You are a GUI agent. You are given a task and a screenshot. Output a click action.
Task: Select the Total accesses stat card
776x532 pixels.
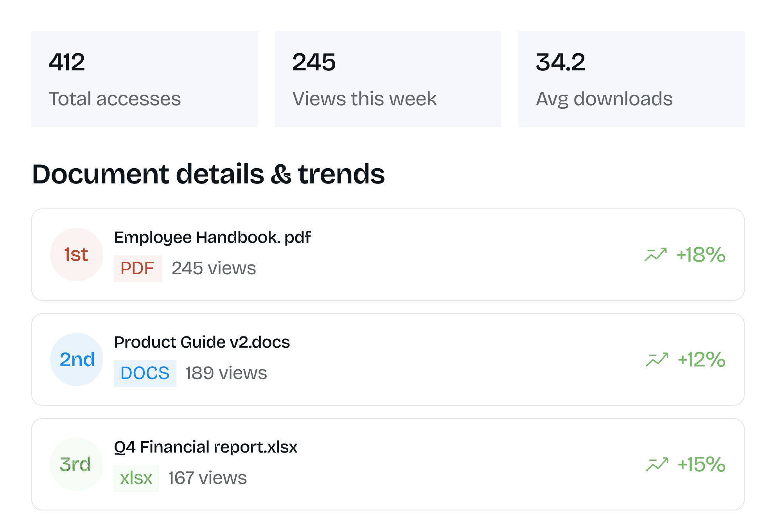(144, 79)
